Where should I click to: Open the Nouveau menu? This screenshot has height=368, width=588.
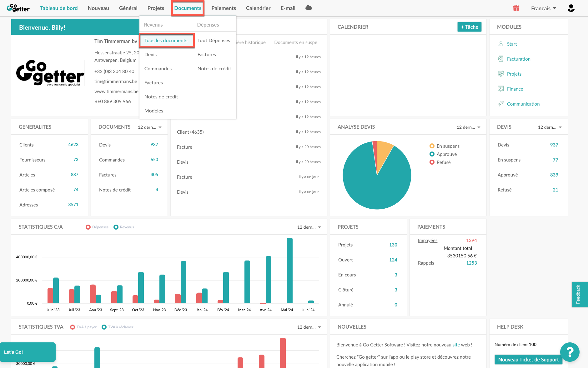point(98,8)
